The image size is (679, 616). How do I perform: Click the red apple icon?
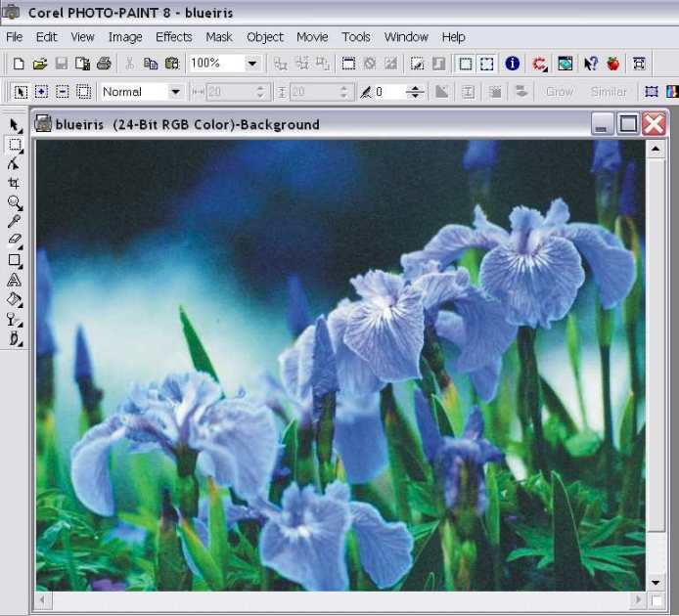[x=612, y=64]
